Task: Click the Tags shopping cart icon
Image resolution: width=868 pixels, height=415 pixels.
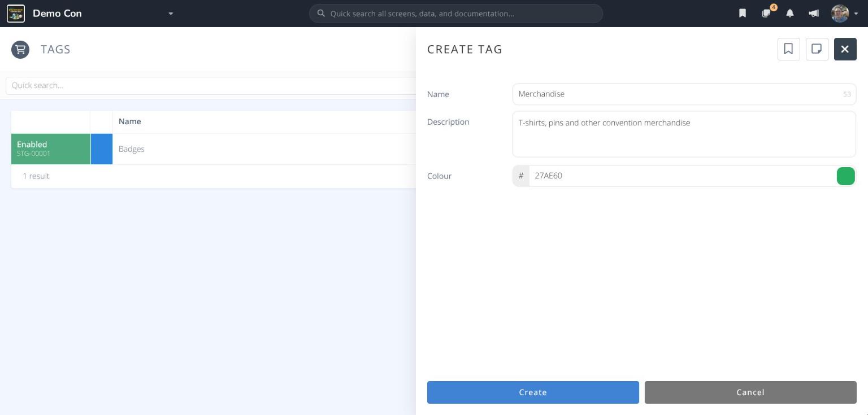Action: (20, 50)
